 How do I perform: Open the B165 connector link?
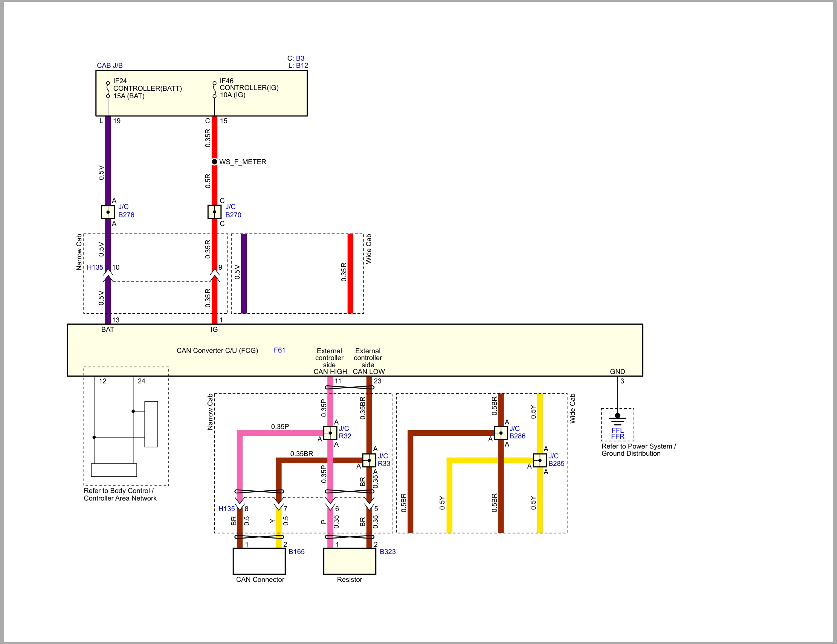coord(296,552)
